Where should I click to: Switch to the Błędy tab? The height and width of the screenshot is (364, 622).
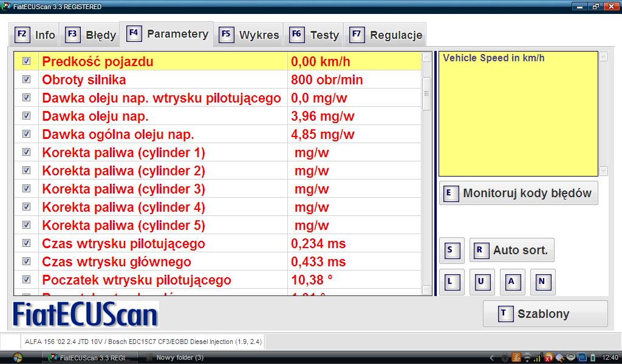(91, 35)
